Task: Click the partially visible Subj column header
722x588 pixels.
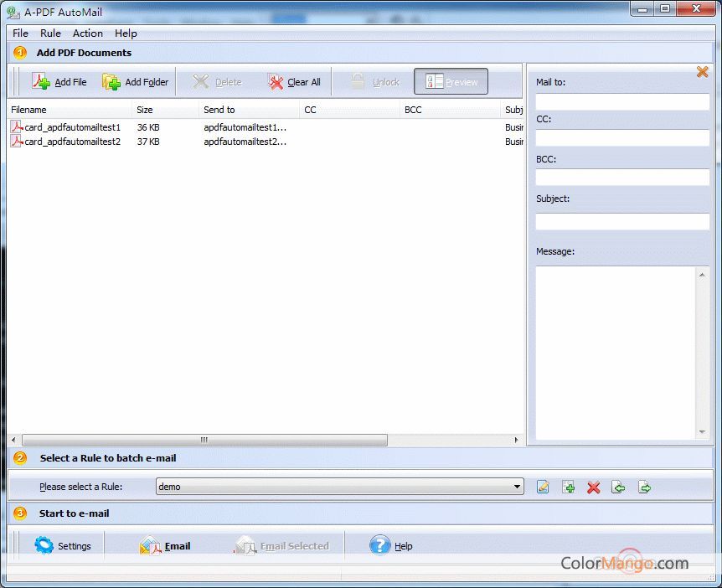Action: point(512,110)
